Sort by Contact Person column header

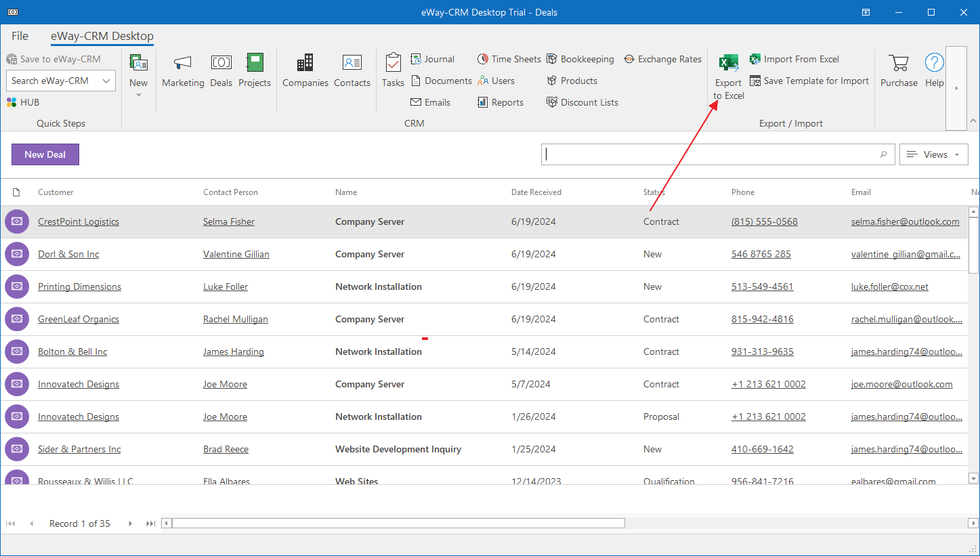(x=230, y=192)
